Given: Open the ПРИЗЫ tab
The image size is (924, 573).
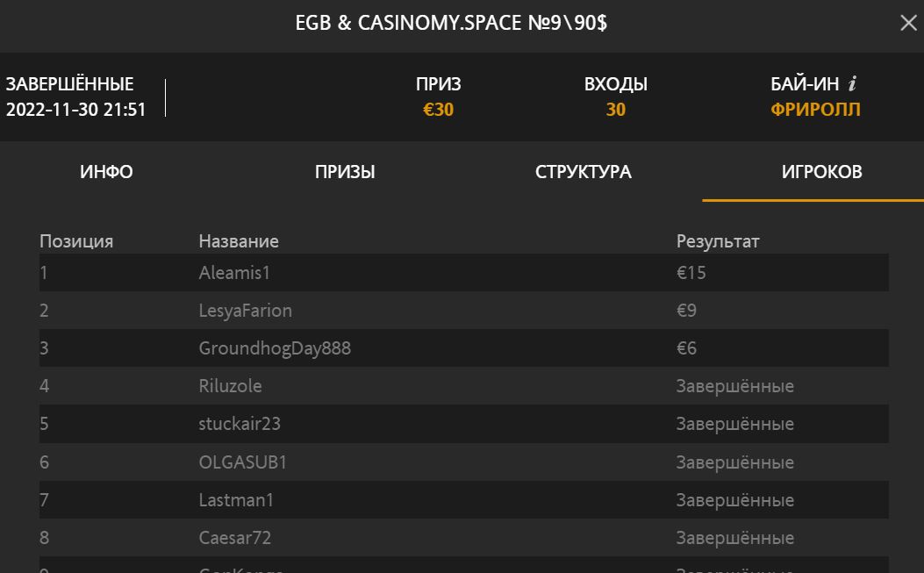Looking at the screenshot, I should [345, 172].
